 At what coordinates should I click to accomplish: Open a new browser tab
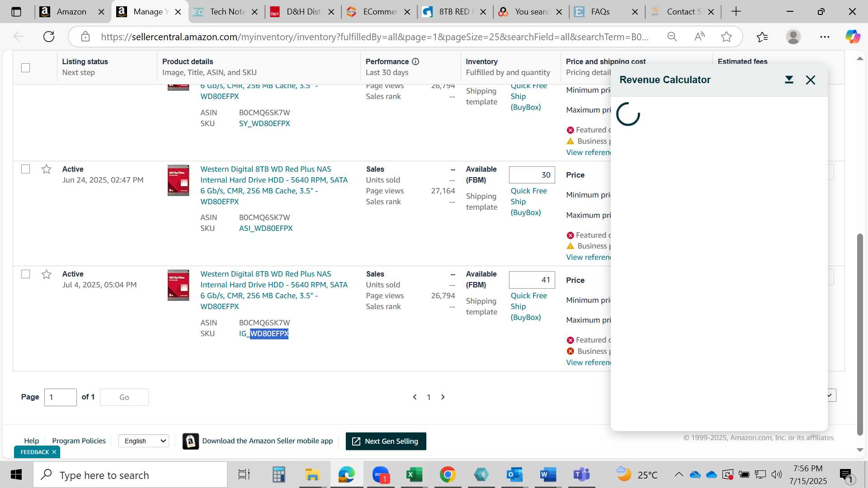click(x=736, y=12)
